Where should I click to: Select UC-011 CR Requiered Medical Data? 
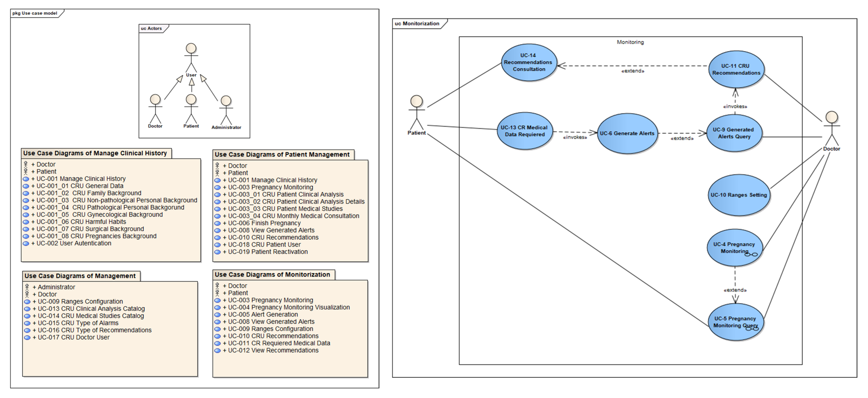coord(272,343)
